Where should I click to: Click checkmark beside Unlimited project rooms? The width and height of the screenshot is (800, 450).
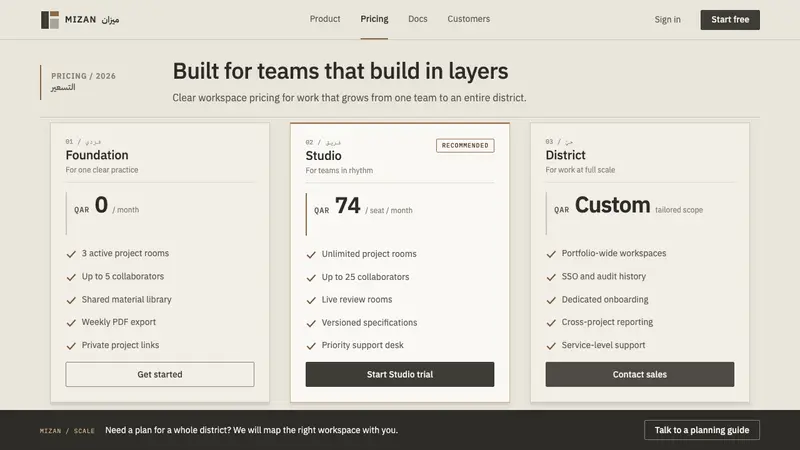(x=311, y=254)
